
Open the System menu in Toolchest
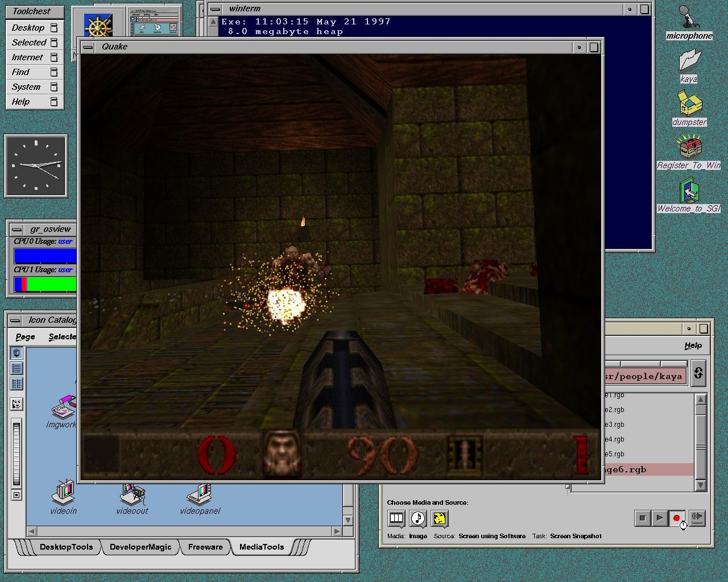point(35,86)
